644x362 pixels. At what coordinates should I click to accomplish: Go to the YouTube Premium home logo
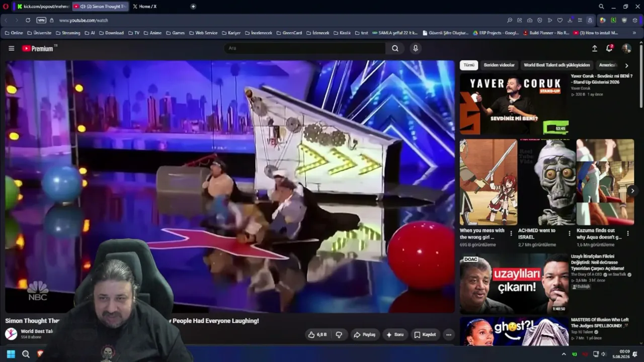[40, 48]
